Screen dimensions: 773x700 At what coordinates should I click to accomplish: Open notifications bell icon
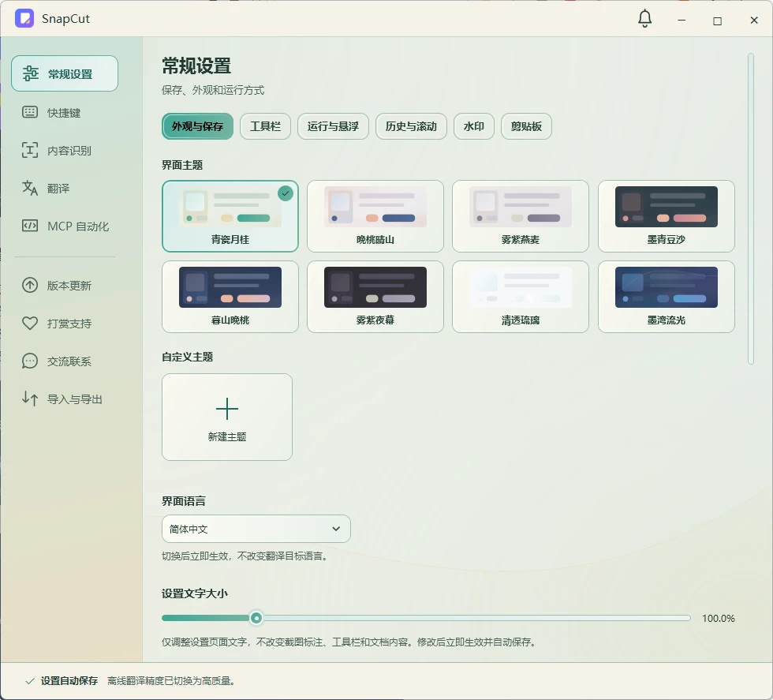[645, 19]
